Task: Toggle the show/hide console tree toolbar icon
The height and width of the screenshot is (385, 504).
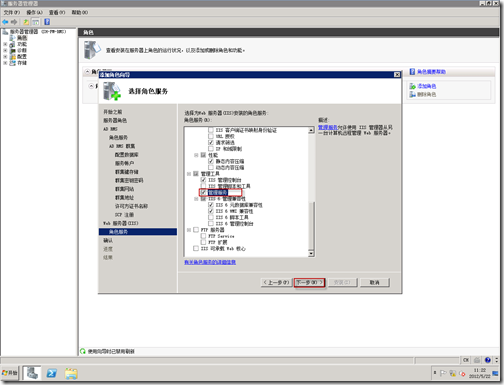Action: tap(36, 22)
